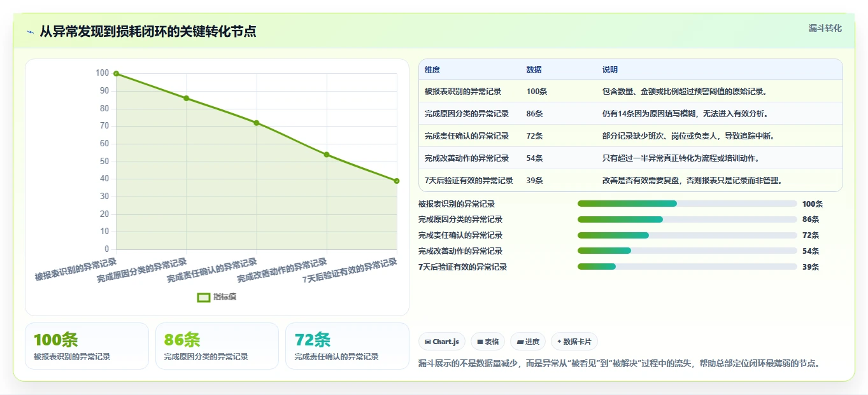The height and width of the screenshot is (395, 868).
Task: Click the 7天后验证有效的异常记录 progress bar
Action: (687, 267)
